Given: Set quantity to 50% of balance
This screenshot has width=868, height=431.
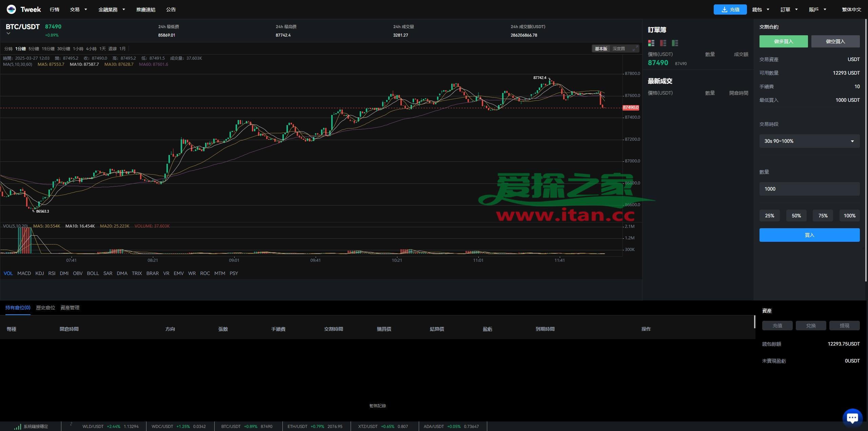Looking at the screenshot, I should 796,216.
